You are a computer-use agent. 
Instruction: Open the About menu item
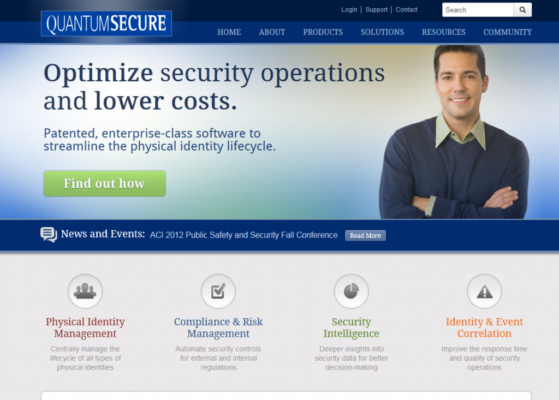[272, 32]
